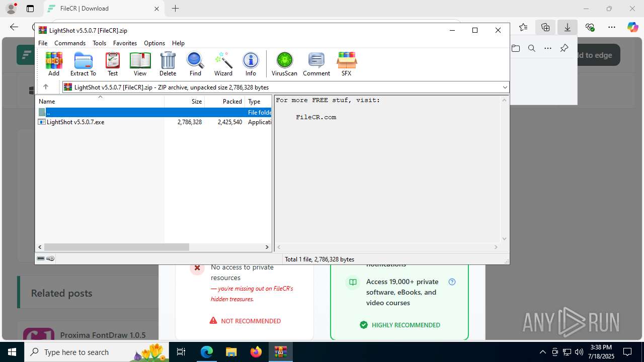Click the 2,786,328 size value
The height and width of the screenshot is (362, 644).
tap(190, 122)
